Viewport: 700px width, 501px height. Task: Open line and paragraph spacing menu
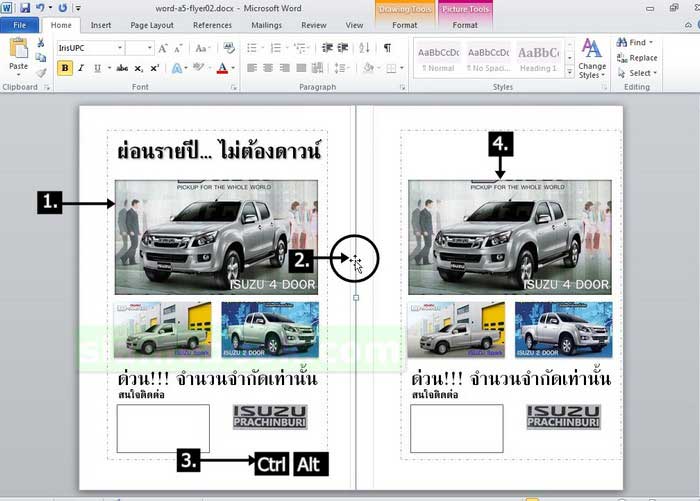(x=342, y=68)
